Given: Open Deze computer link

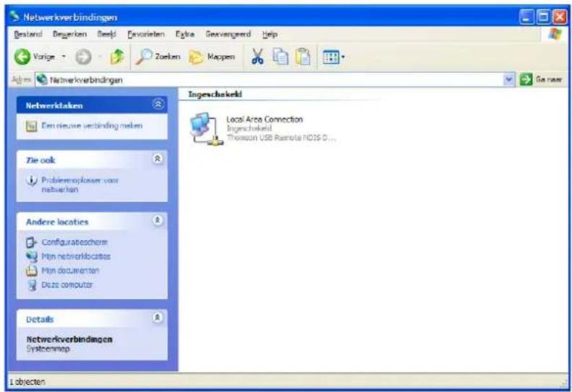Looking at the screenshot, I should pos(67,284).
